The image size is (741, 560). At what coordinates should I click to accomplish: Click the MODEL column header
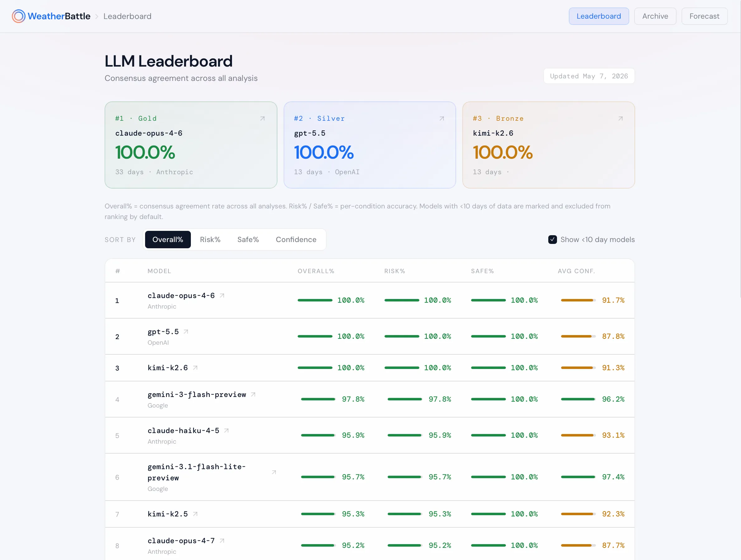pyautogui.click(x=159, y=271)
